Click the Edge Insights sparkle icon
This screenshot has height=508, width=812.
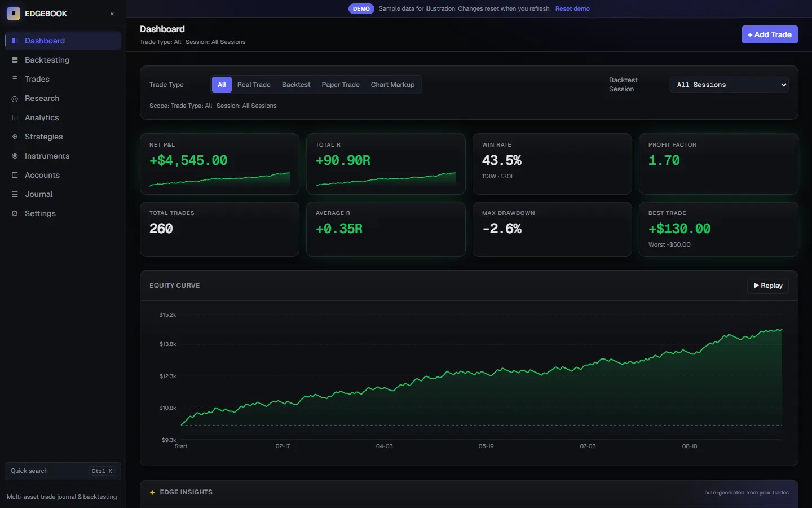tap(152, 492)
